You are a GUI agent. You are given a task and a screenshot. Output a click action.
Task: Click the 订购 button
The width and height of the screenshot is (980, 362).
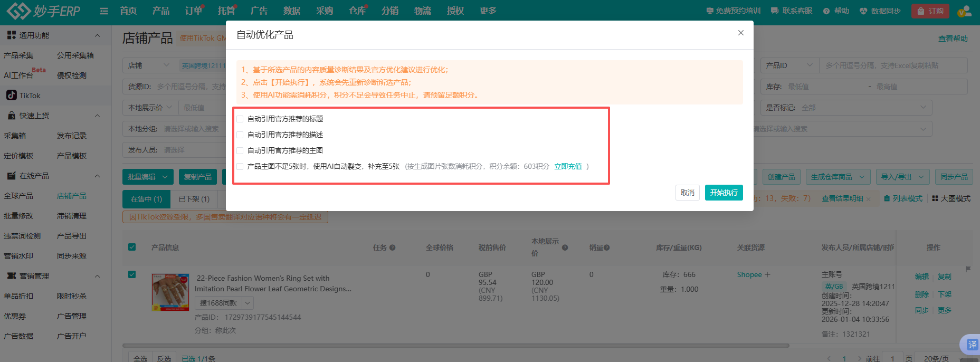pyautogui.click(x=930, y=11)
